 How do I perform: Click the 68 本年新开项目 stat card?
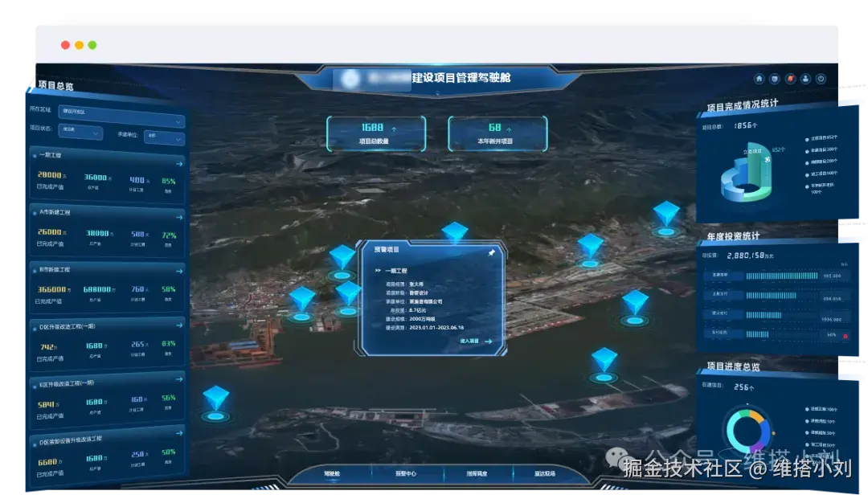(497, 133)
